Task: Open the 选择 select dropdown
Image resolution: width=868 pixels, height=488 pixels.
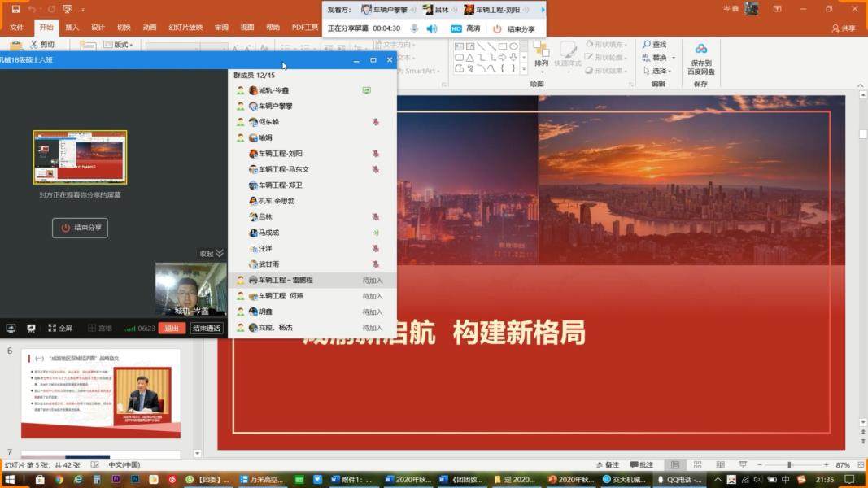Action: 657,71
